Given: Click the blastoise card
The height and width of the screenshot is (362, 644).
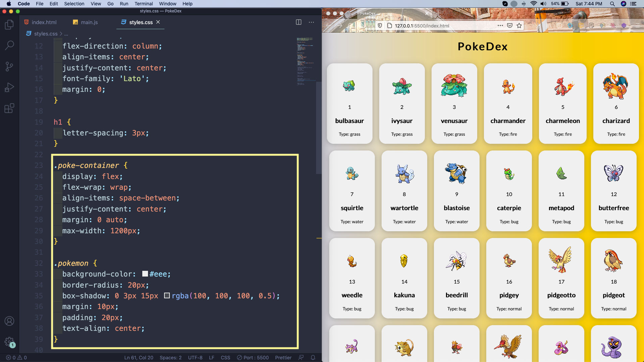Looking at the screenshot, I should (x=456, y=191).
